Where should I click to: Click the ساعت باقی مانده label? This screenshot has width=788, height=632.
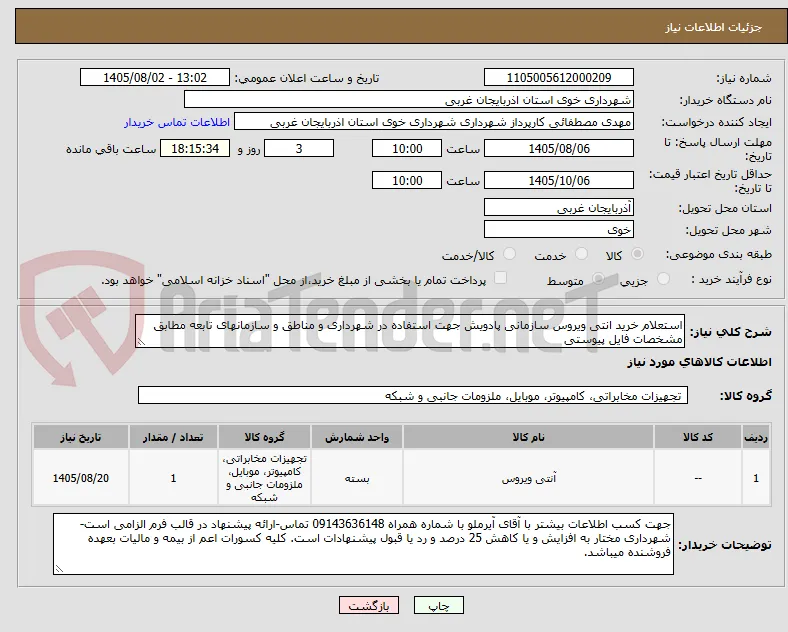pos(111,149)
